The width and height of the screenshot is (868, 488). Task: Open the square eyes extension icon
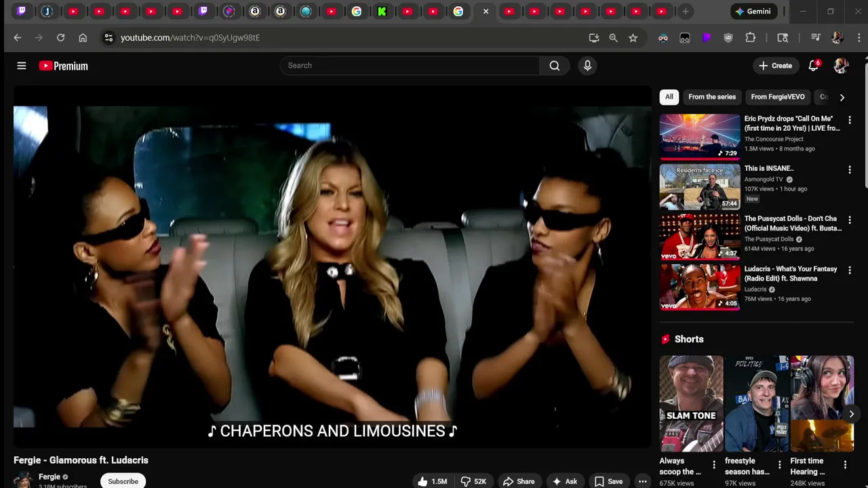685,38
